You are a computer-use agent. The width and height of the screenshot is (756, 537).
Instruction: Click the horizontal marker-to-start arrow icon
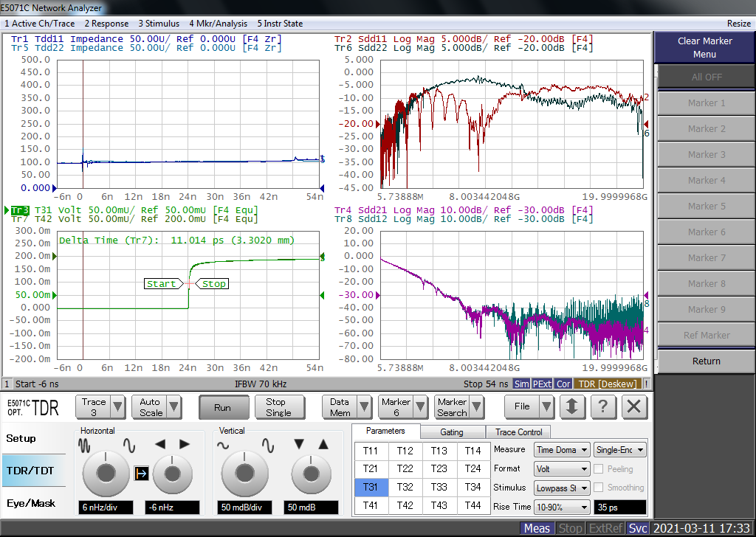pos(141,474)
